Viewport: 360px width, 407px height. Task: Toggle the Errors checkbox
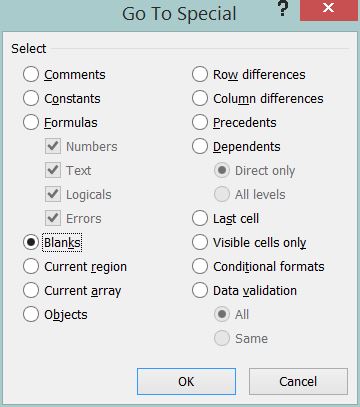tap(53, 218)
